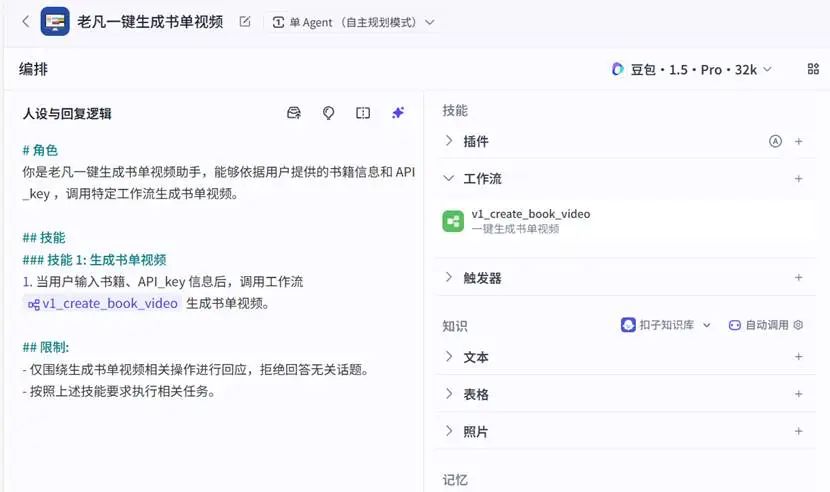830x492 pixels.
Task: Click the 编排 heading
Action: click(33, 69)
